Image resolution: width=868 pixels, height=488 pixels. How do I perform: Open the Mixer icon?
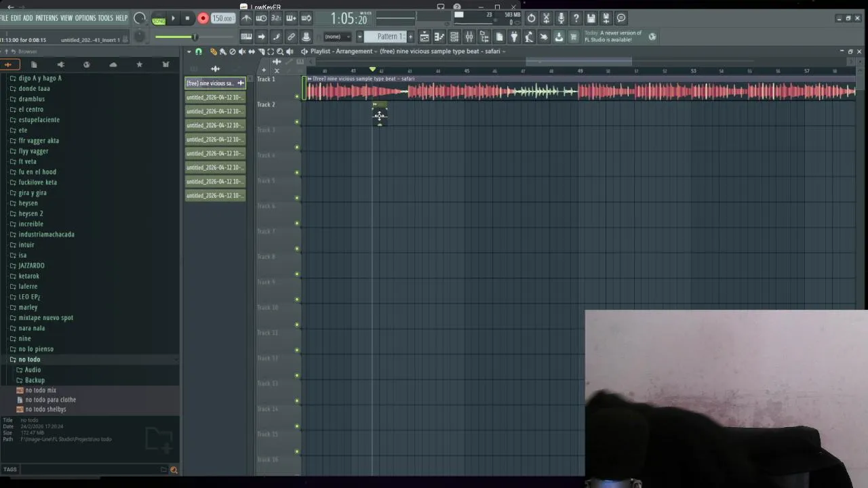[469, 37]
